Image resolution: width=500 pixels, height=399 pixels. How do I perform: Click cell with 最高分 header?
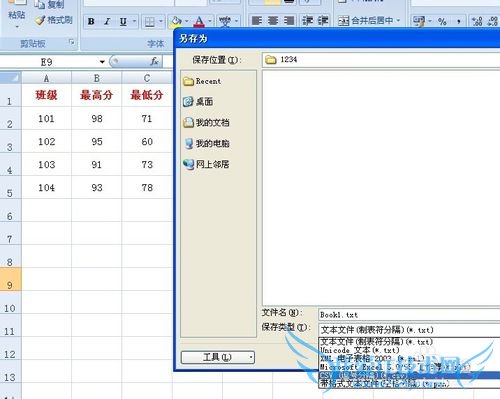(97, 95)
